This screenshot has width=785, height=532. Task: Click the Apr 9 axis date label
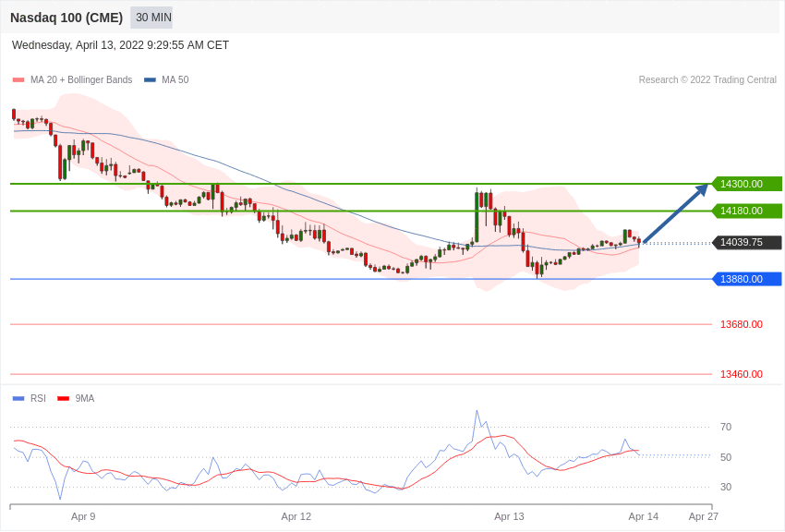tap(83, 516)
